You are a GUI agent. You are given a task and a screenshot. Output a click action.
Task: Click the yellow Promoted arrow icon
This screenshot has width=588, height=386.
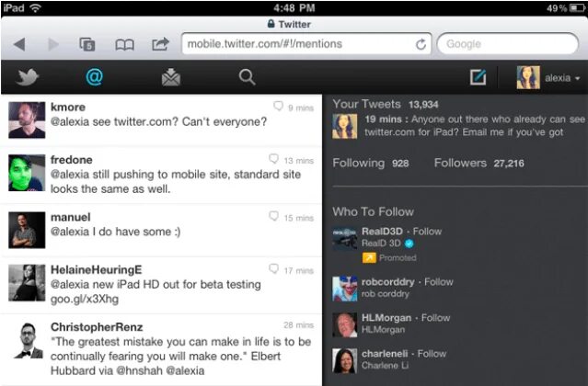pyautogui.click(x=369, y=257)
